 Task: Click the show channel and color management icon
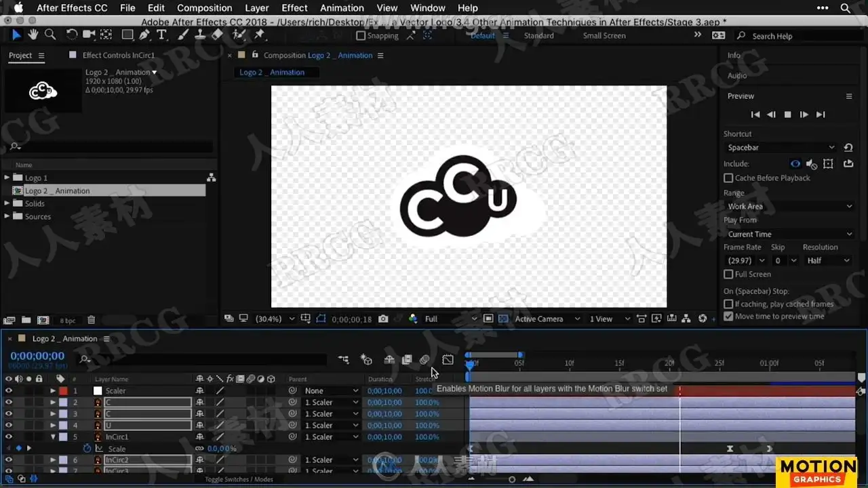[413, 319]
